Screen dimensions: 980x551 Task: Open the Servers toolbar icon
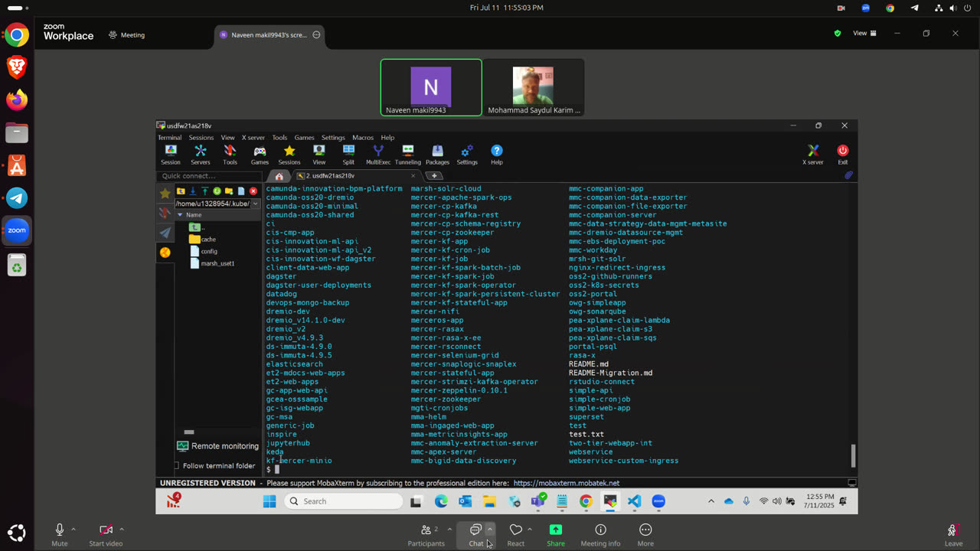201,155
